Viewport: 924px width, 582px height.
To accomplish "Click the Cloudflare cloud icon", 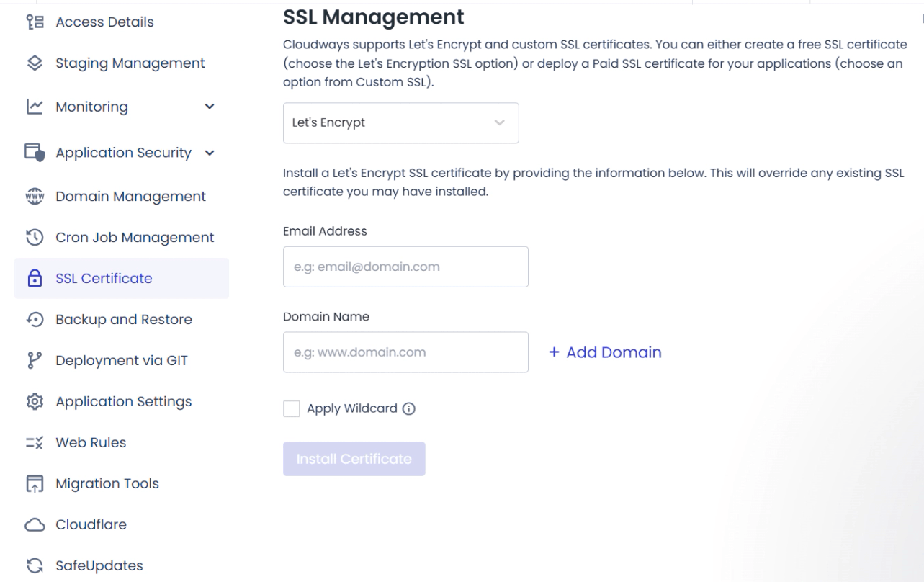I will tap(35, 524).
